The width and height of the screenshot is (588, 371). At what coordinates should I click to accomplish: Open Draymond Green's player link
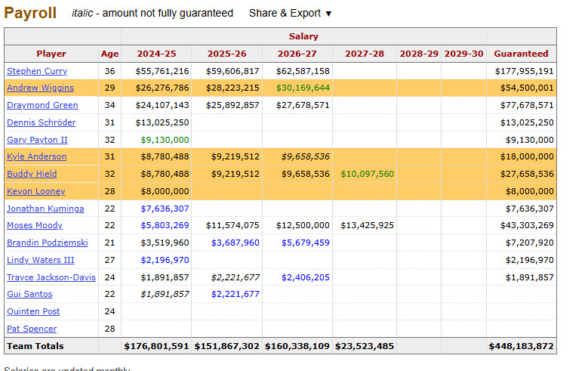click(42, 105)
